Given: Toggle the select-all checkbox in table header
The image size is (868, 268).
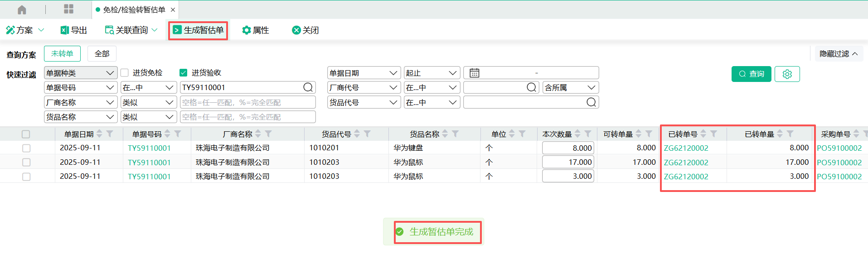Looking at the screenshot, I should pyautogui.click(x=26, y=134).
